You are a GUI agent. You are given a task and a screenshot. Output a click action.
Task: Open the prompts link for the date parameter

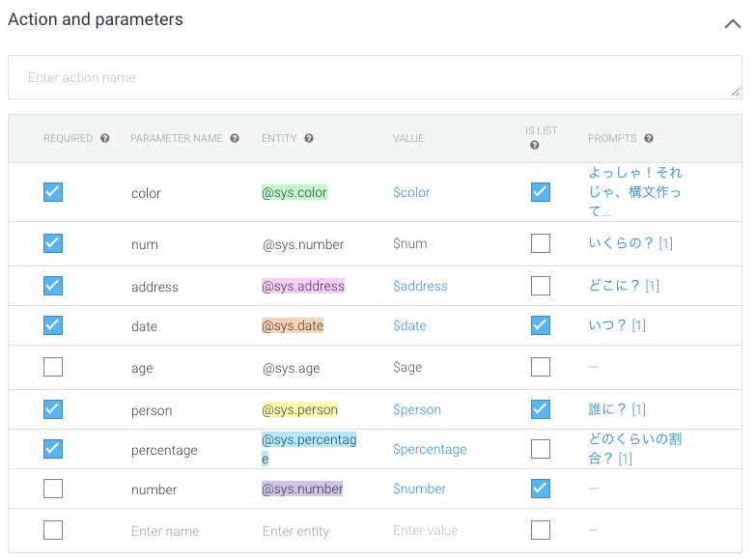pyautogui.click(x=617, y=325)
